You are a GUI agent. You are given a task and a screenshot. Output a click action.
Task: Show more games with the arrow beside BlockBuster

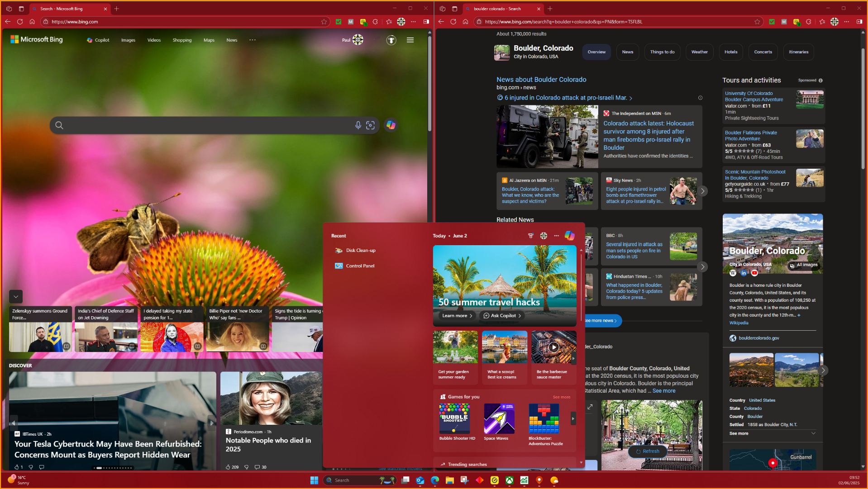coord(573,418)
